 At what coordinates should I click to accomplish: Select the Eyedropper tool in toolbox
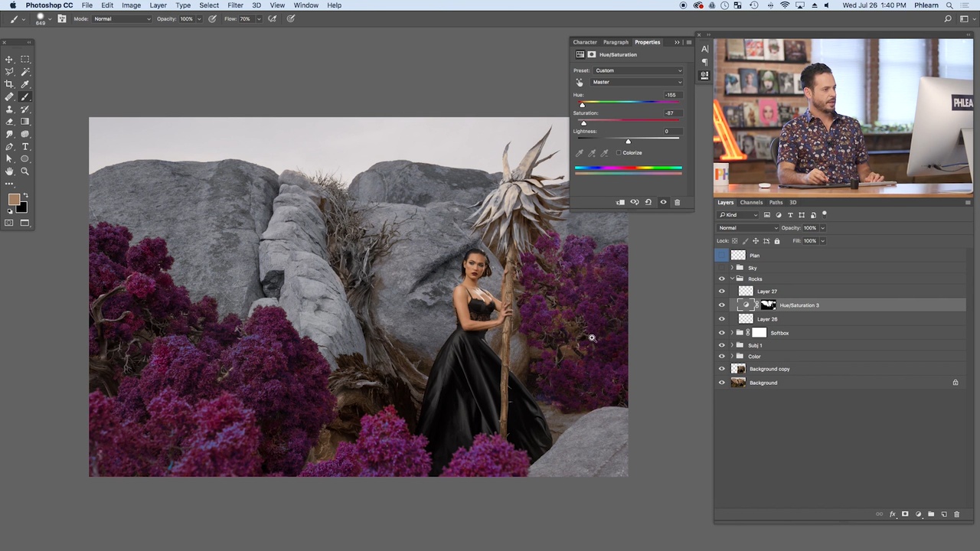click(x=25, y=84)
